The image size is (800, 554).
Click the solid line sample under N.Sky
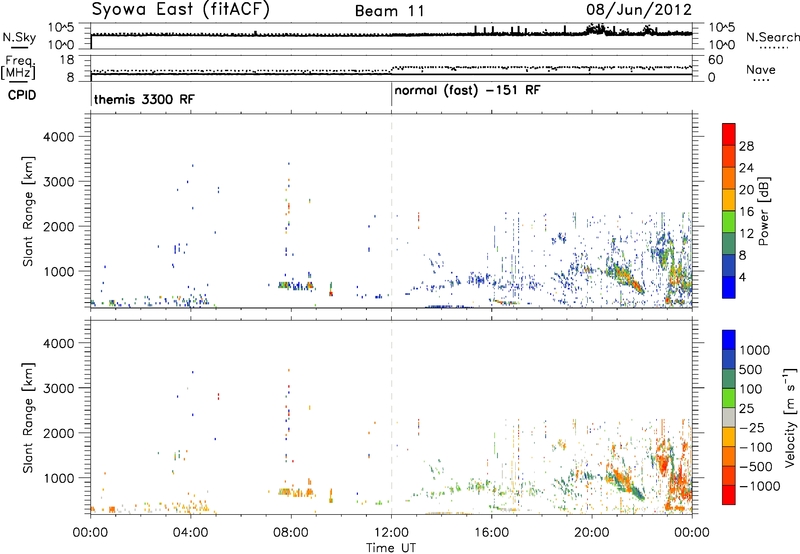click(x=19, y=48)
